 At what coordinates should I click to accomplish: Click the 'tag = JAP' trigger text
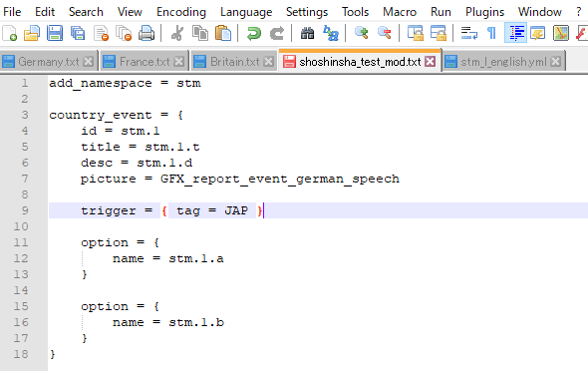[212, 210]
